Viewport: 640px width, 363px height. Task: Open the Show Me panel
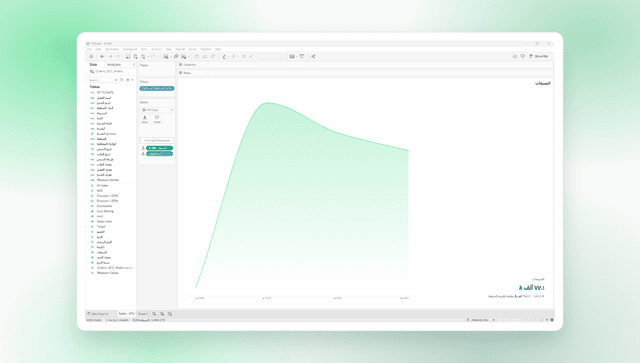539,56
